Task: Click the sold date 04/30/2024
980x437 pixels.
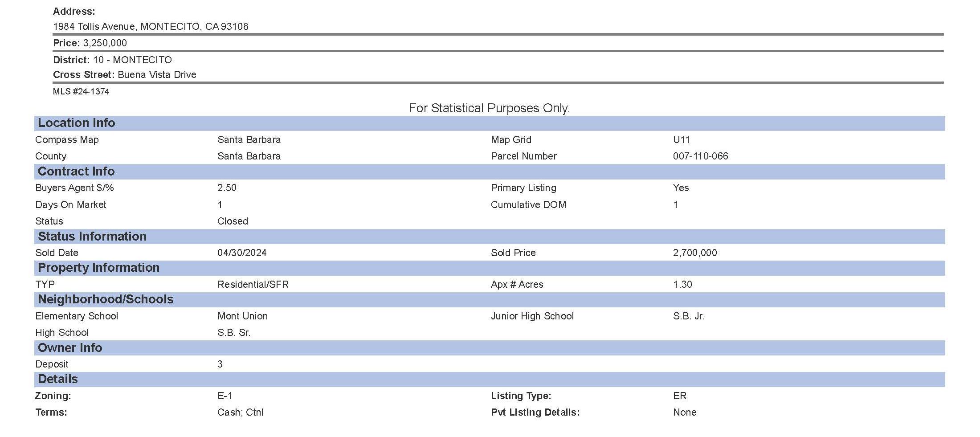Action: [242, 253]
